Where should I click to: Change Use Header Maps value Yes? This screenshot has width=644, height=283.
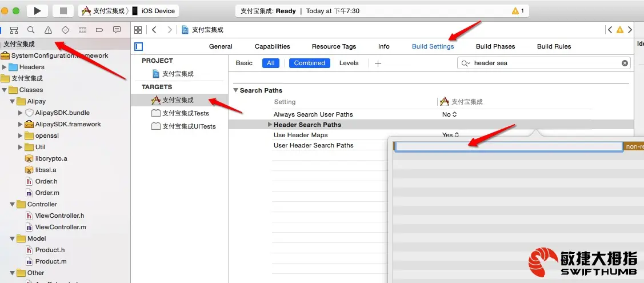click(x=450, y=135)
